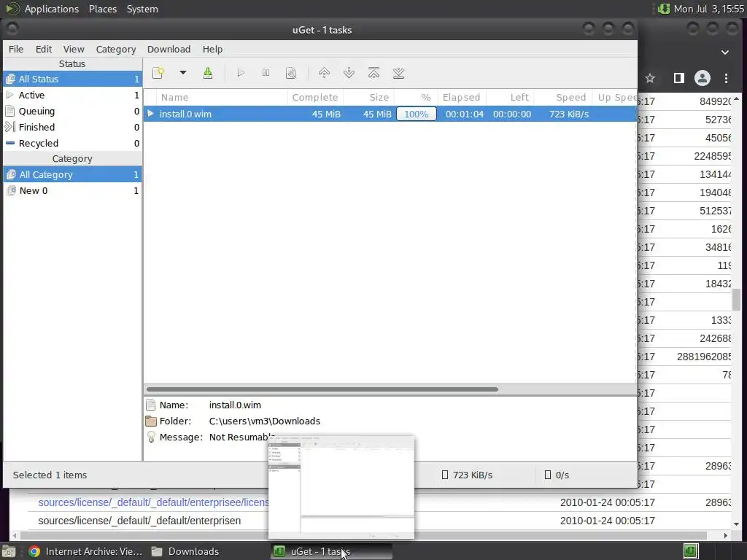This screenshot has height=560, width=747.
Task: Open the Category menu
Action: pyautogui.click(x=116, y=49)
